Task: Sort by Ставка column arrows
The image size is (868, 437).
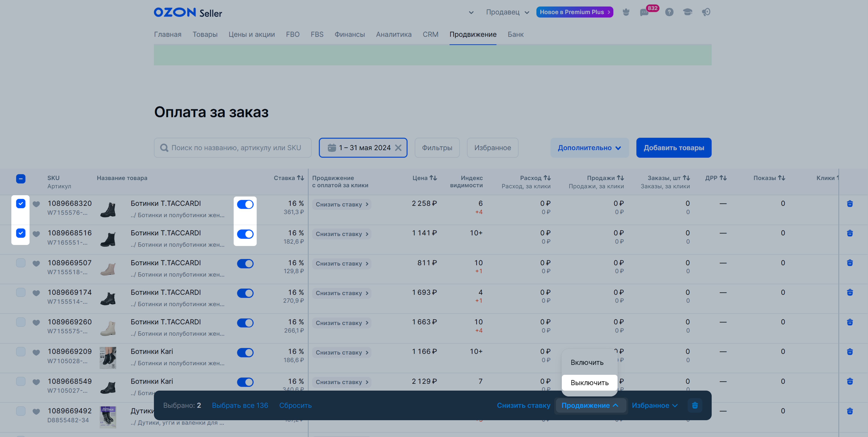Action: [x=301, y=178]
